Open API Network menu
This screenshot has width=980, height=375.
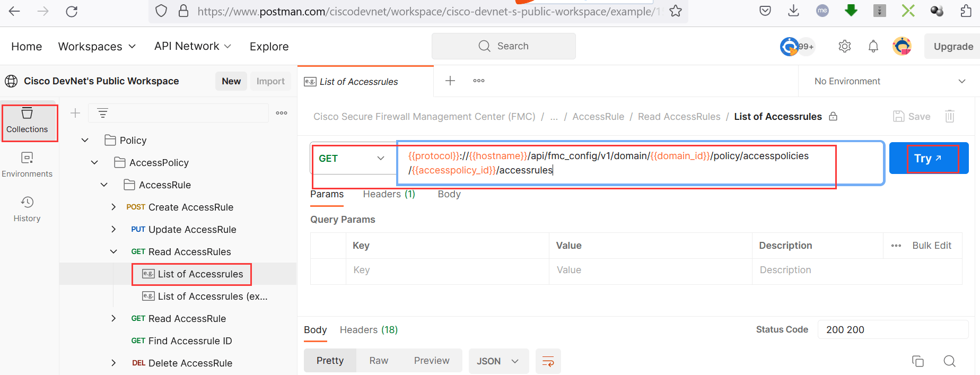point(193,46)
